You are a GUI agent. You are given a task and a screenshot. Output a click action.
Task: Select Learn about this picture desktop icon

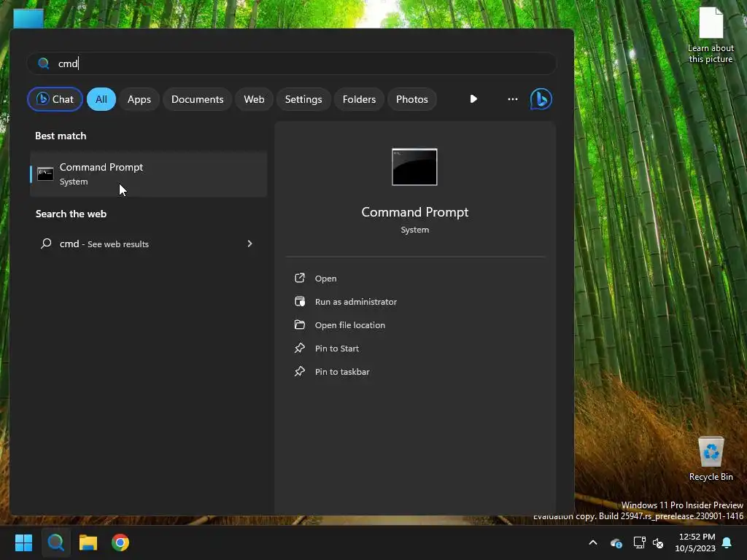click(711, 36)
